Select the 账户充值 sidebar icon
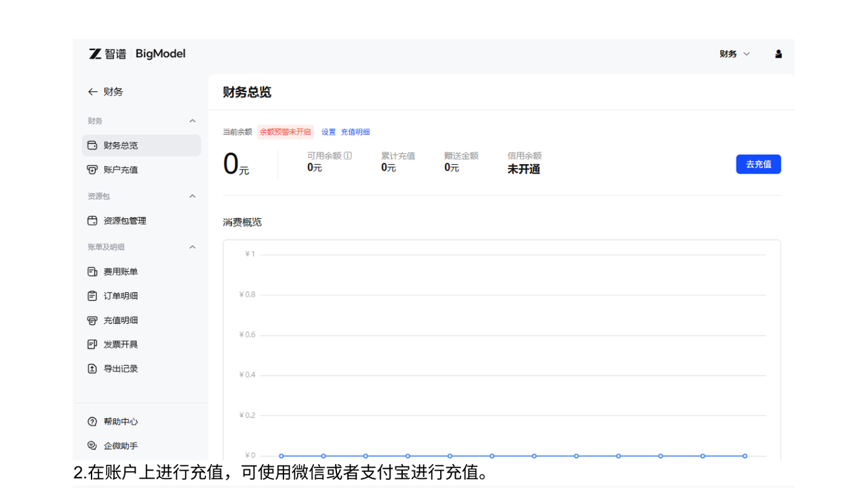Image resolution: width=868 pixels, height=488 pixels. coord(92,169)
